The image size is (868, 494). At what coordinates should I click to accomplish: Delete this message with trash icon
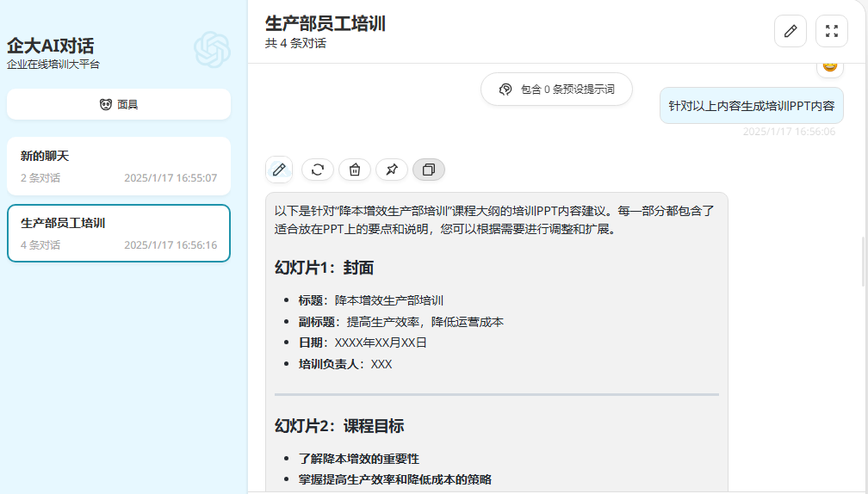pos(355,170)
